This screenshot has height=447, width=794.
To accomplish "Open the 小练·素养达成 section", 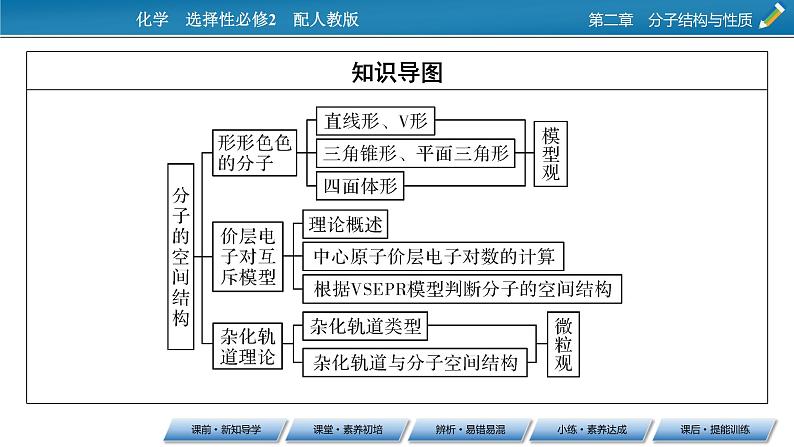I will 591,429.
